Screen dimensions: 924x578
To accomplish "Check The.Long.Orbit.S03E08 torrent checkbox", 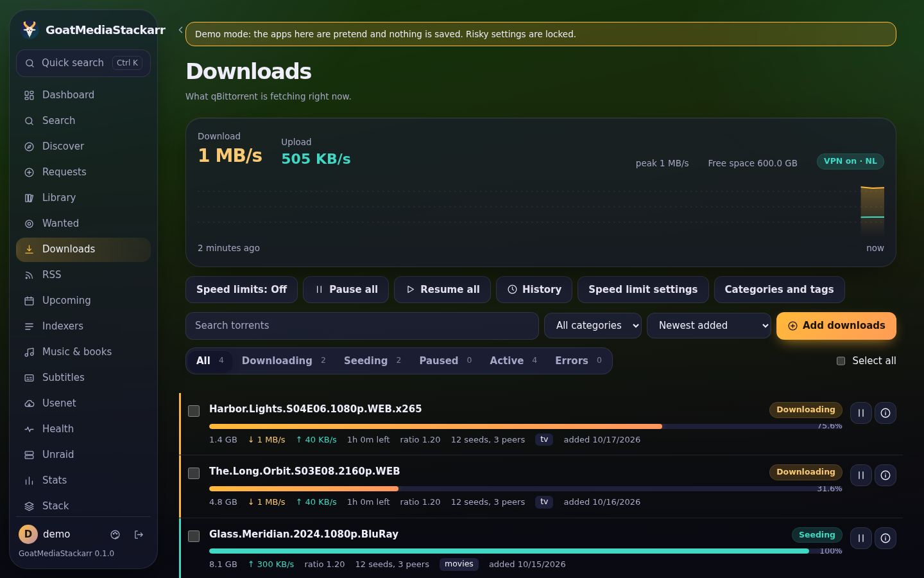I will coord(194,473).
